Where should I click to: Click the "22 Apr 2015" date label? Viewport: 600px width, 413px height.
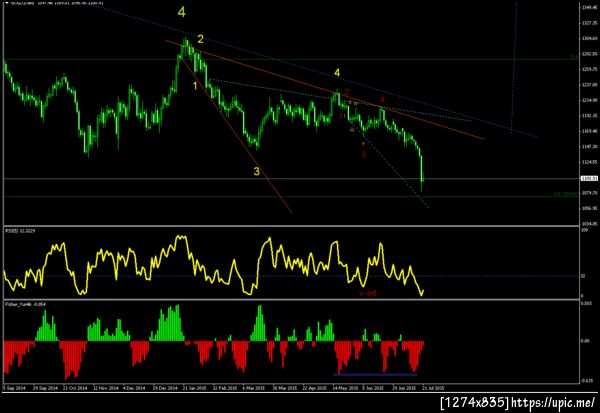pyautogui.click(x=314, y=388)
